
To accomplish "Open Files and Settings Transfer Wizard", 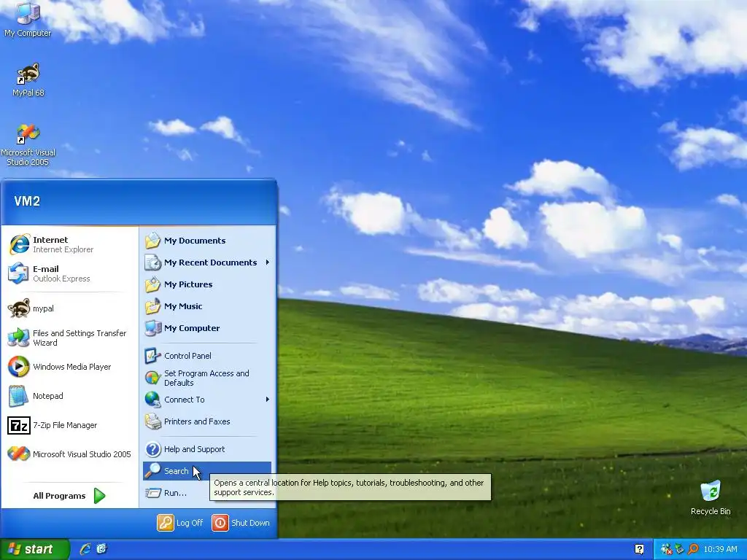I will click(x=70, y=338).
